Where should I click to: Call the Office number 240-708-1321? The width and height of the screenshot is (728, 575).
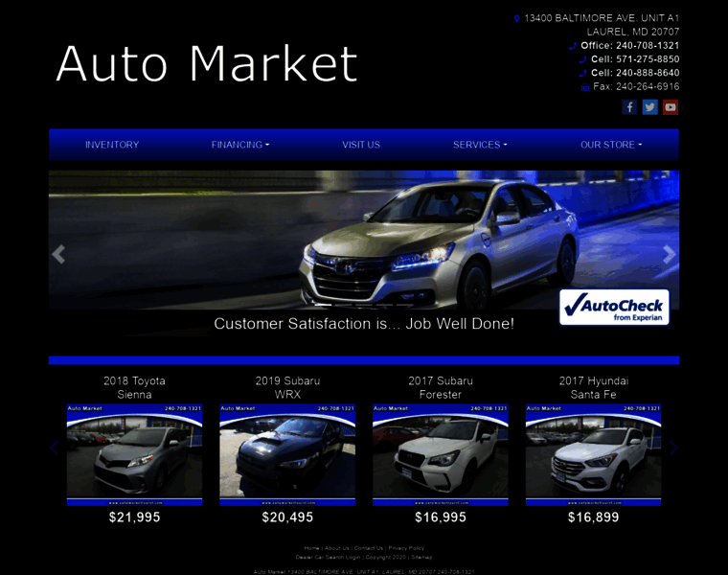648,46
